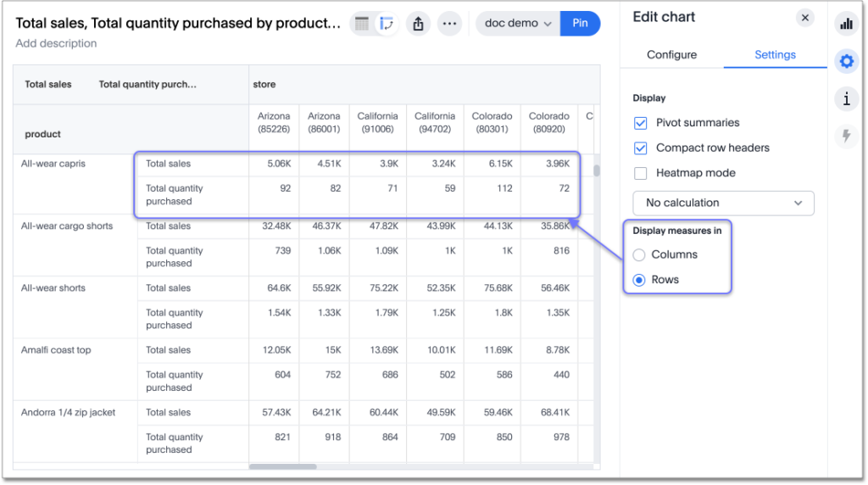Click the Amalfi coast top row label

coord(56,350)
